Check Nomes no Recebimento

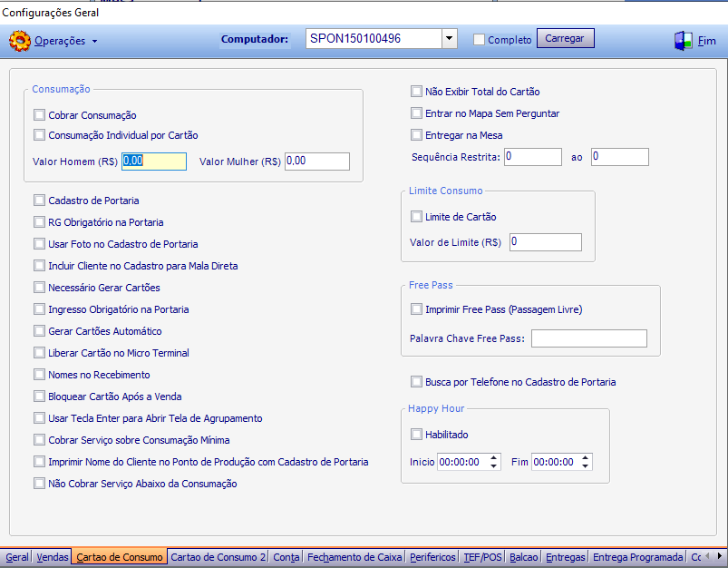coord(40,374)
